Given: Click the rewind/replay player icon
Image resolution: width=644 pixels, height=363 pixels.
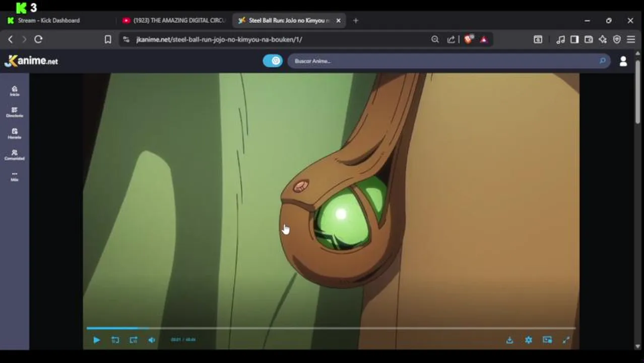Looking at the screenshot, I should tap(115, 340).
